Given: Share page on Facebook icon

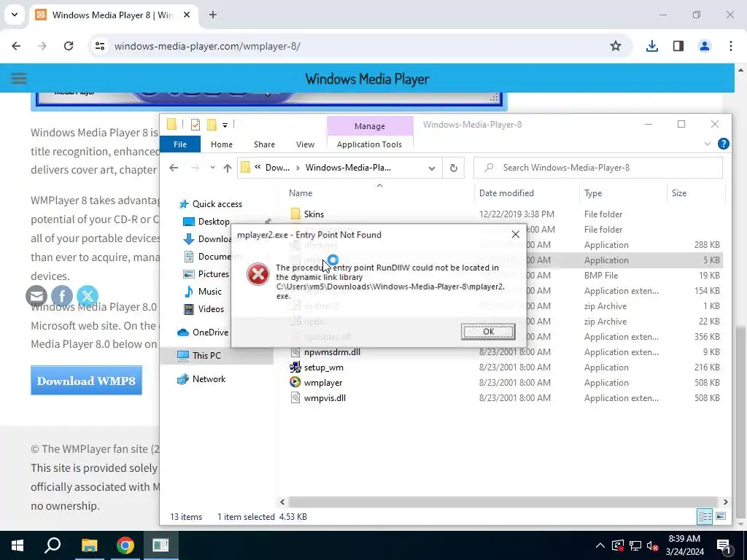Looking at the screenshot, I should coord(62,296).
